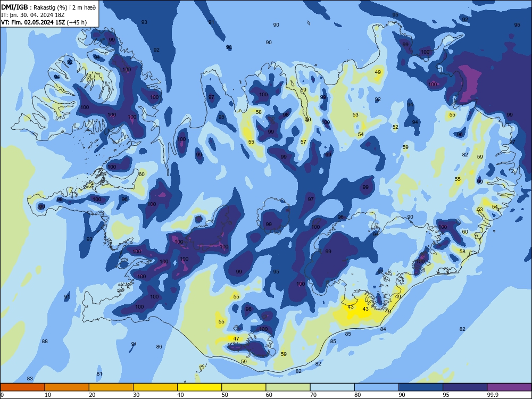The height and width of the screenshot is (399, 532).
Task: Select the dark navy 95–99.9 legend swatch
Action: [465, 387]
